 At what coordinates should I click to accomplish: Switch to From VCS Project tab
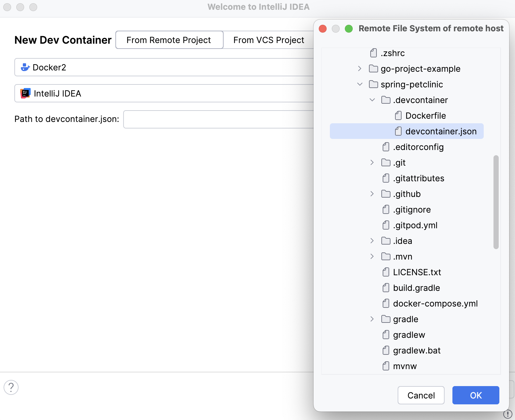pyautogui.click(x=269, y=40)
